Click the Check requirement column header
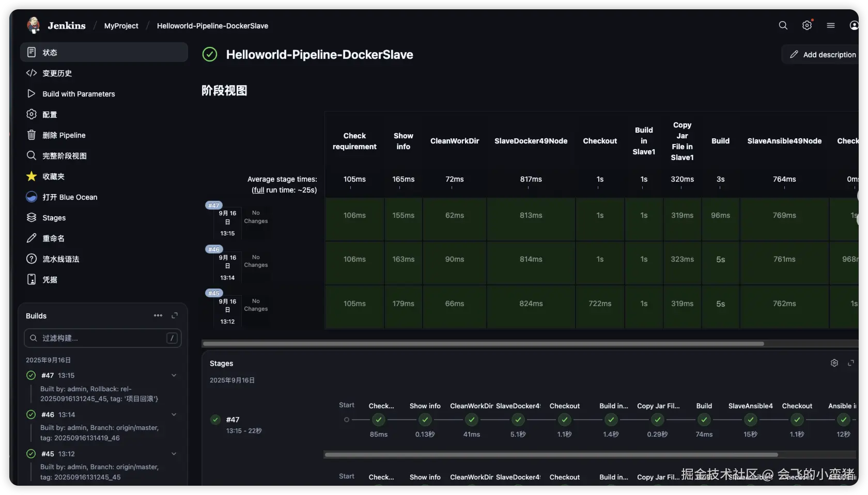 point(354,141)
